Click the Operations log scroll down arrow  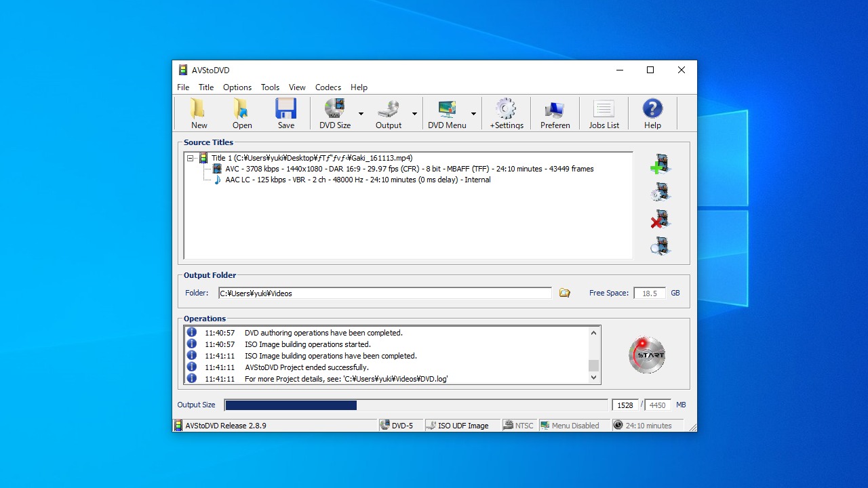594,378
